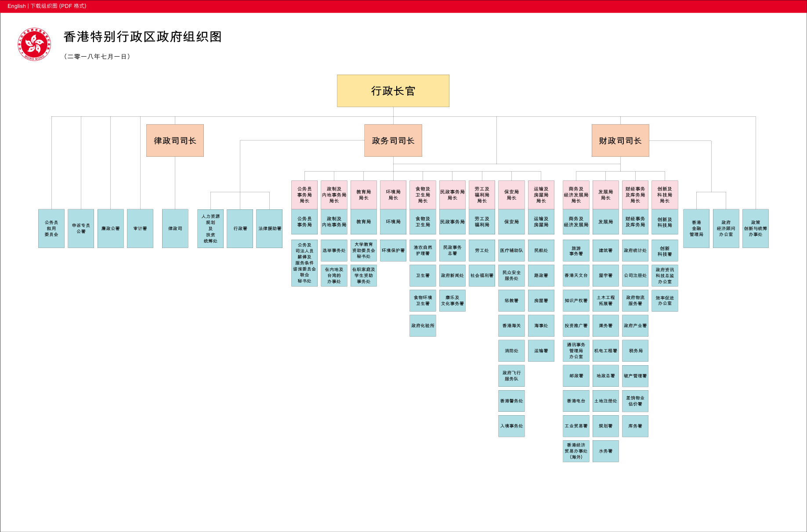This screenshot has width=807, height=532.
Task: Select the 廉政公署 box
Action: (x=110, y=228)
